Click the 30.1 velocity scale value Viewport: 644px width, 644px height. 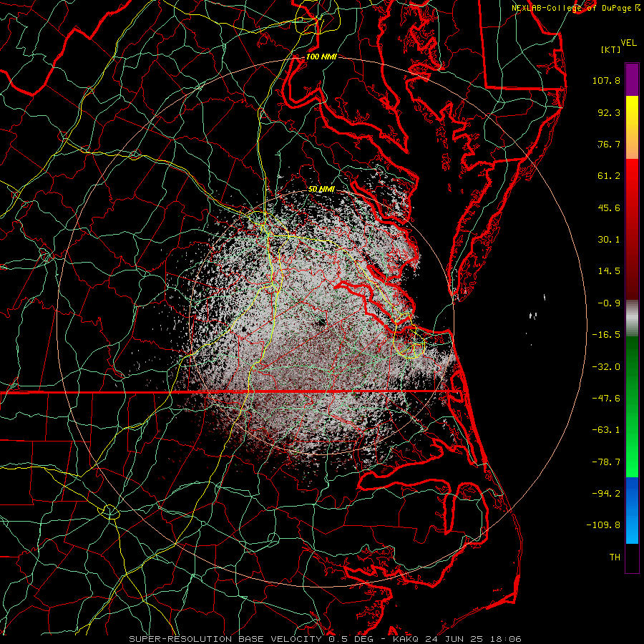tap(609, 240)
